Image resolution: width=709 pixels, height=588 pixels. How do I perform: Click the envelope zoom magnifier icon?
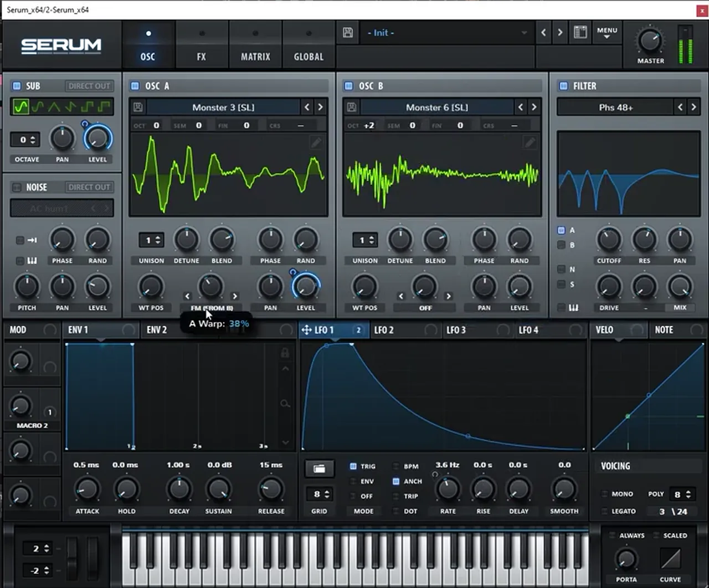tap(285, 404)
